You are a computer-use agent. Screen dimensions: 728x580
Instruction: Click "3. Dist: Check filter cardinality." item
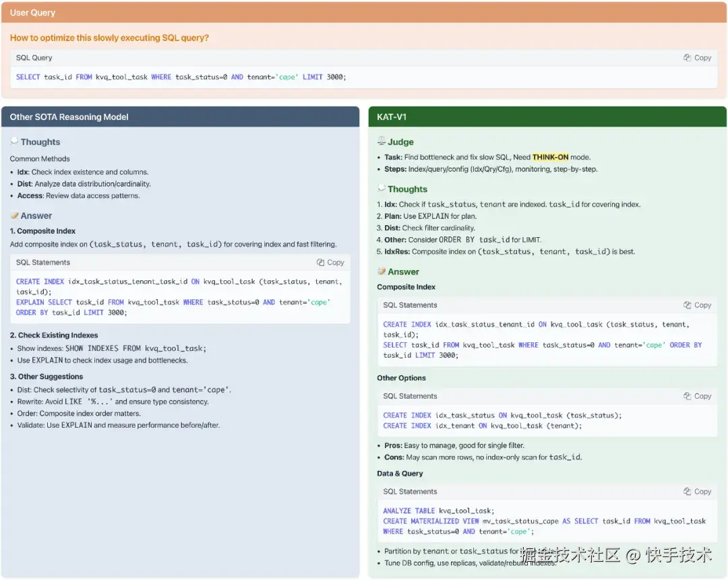(x=426, y=228)
